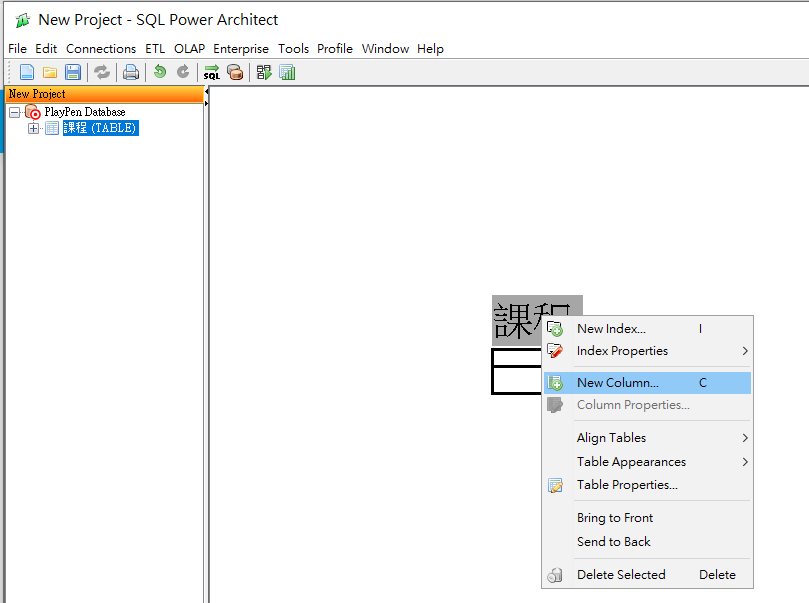The height and width of the screenshot is (603, 809).
Task: Click the Table Properties icon
Action: tap(555, 485)
